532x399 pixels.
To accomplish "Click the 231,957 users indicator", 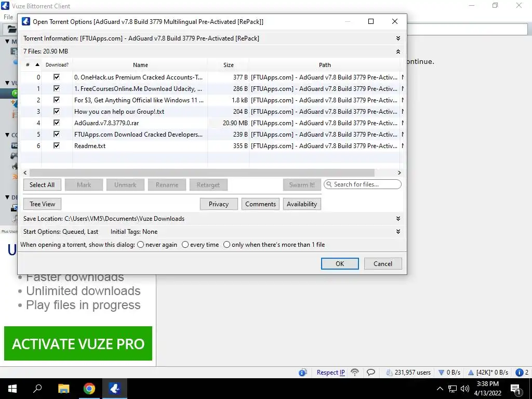I will pyautogui.click(x=408, y=373).
